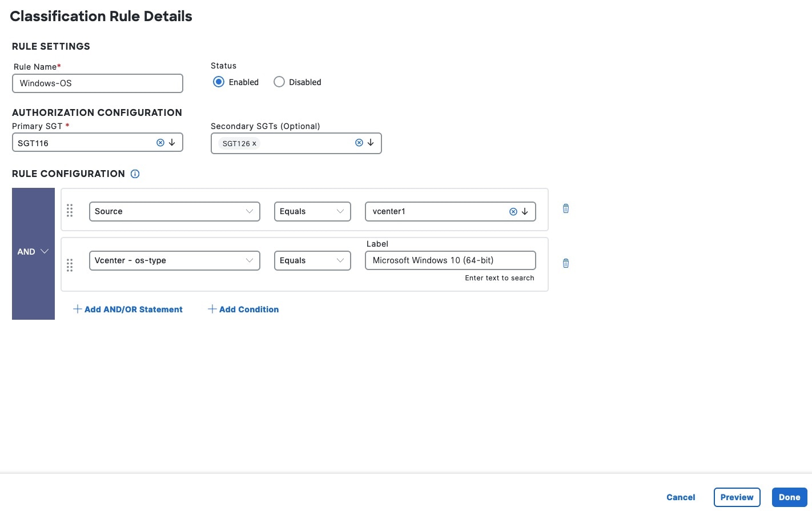
Task: Open the AND operator dropdown
Action: coord(33,252)
